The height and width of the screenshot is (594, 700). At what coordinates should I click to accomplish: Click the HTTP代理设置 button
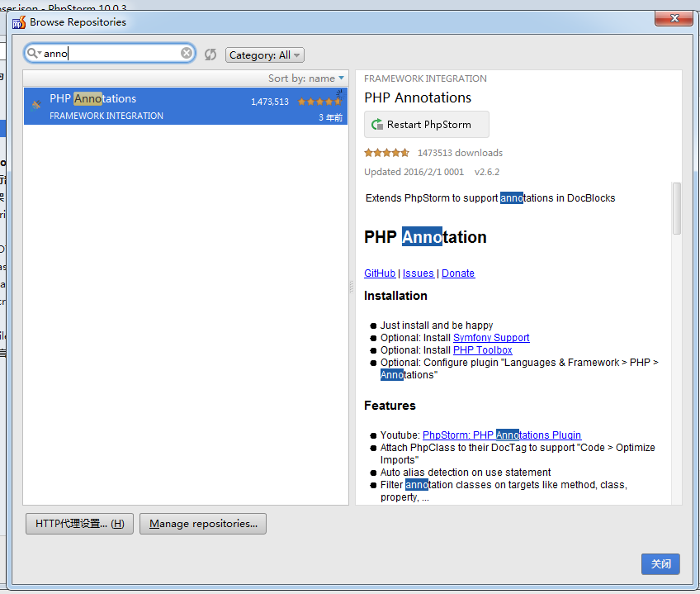point(79,524)
